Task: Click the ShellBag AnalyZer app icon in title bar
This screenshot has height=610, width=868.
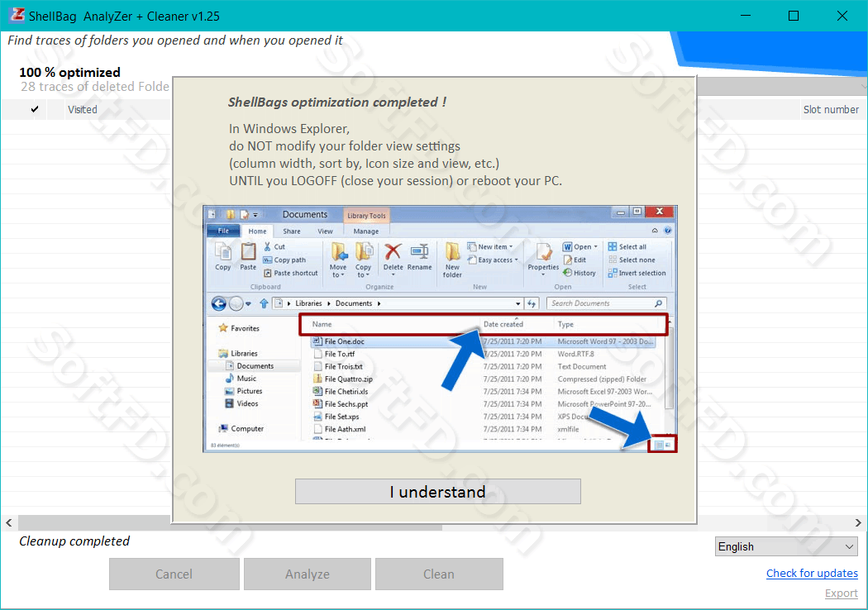Action: point(17,16)
